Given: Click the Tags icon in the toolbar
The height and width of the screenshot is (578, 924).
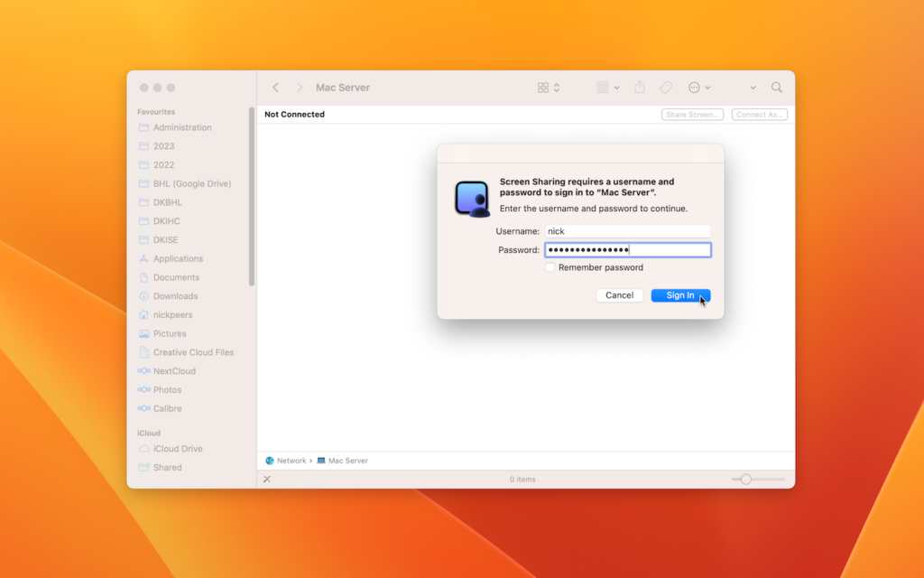Looking at the screenshot, I should click(666, 88).
